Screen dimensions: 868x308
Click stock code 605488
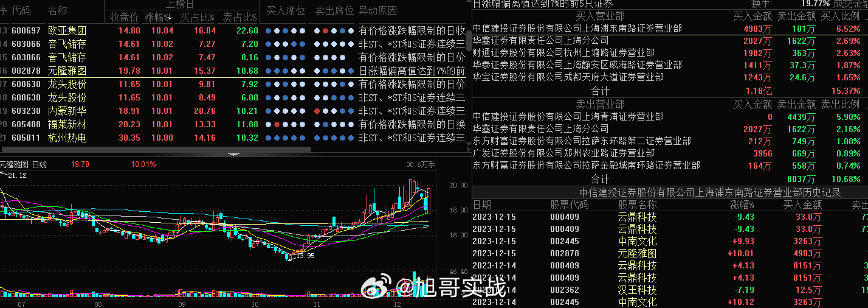tap(26, 124)
